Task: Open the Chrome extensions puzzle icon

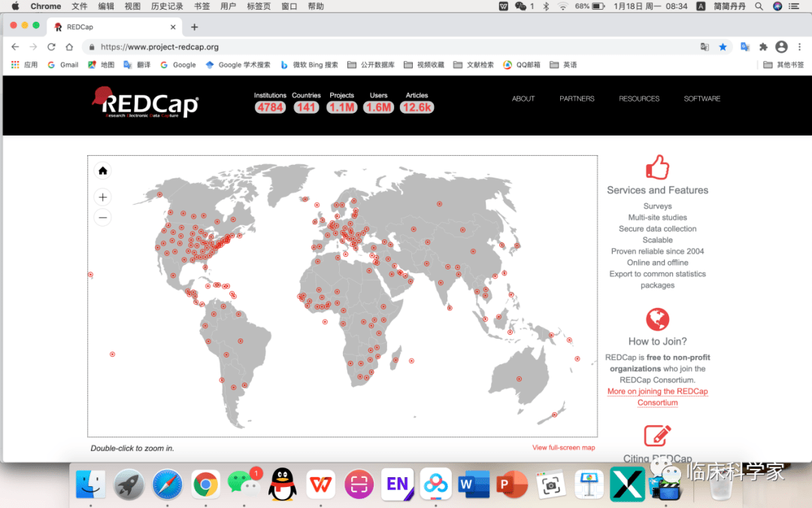Action: [x=763, y=47]
